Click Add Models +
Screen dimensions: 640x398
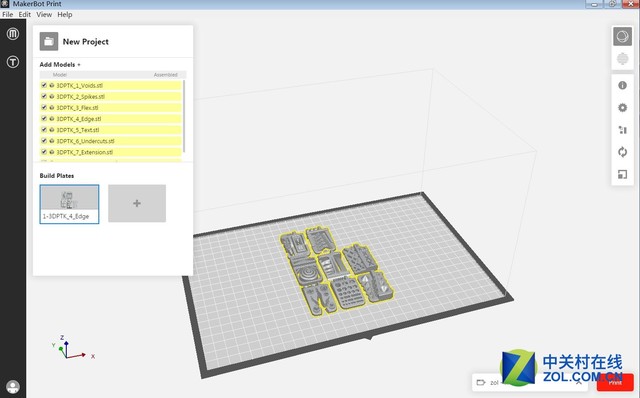(60, 64)
